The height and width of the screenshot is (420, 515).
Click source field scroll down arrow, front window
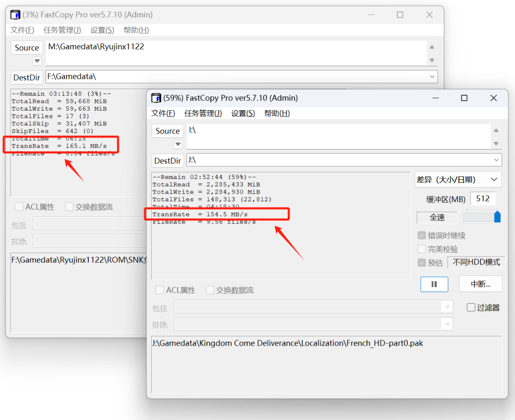496,143
